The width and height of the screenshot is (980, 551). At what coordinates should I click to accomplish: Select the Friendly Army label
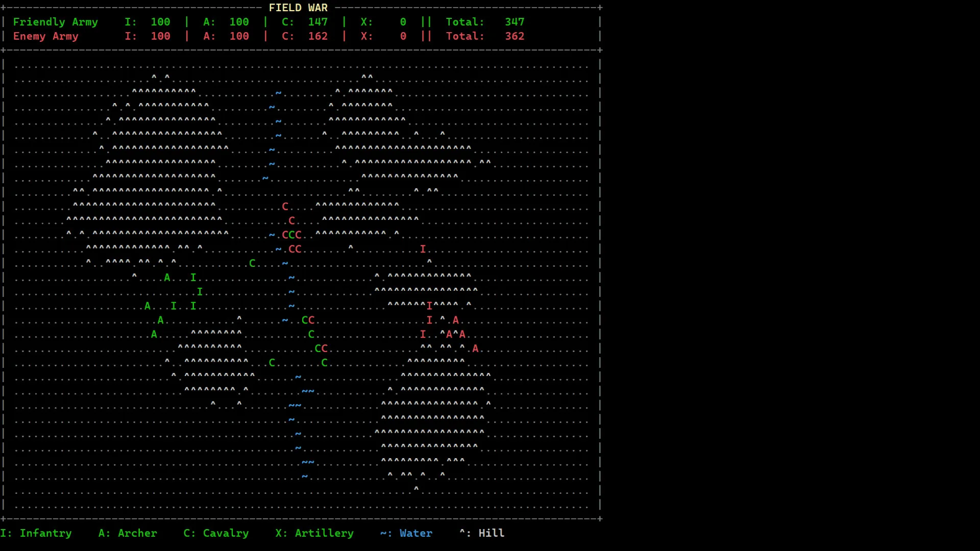[x=55, y=22]
